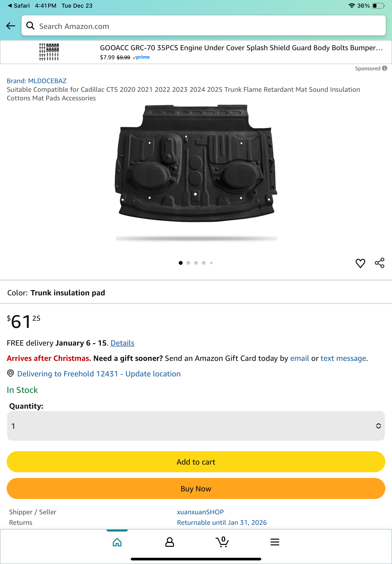This screenshot has width=392, height=564.
Task: Tap the share icon
Action: 379,263
